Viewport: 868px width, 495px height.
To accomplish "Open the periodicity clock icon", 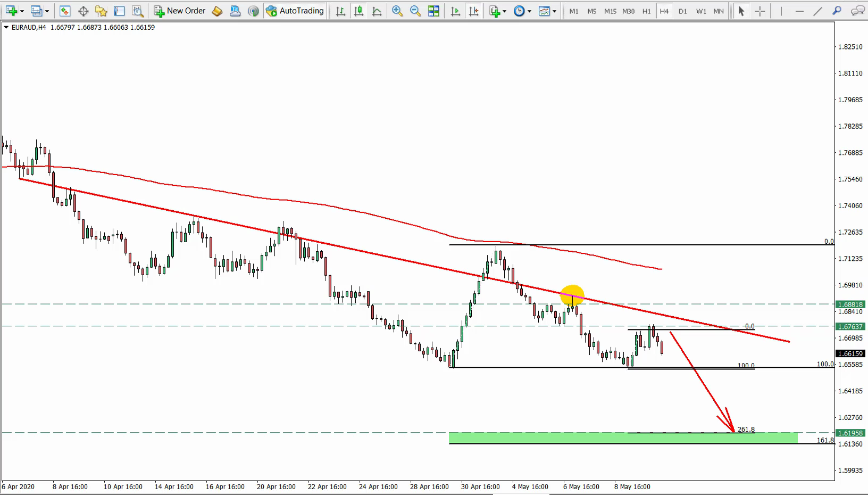I will (519, 11).
